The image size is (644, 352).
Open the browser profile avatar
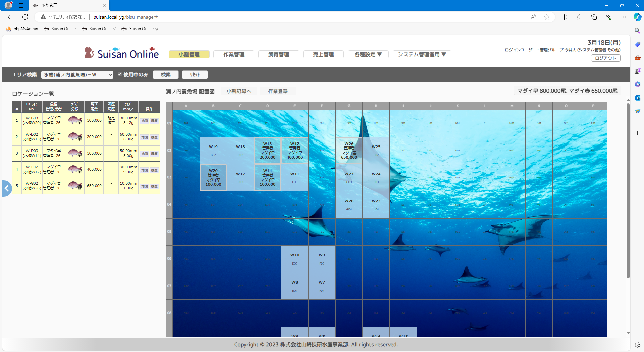pos(8,5)
